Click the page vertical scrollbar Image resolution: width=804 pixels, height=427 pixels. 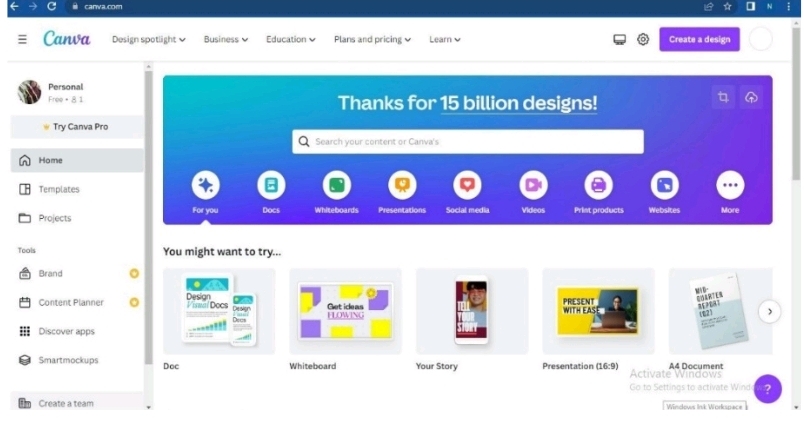[796, 103]
